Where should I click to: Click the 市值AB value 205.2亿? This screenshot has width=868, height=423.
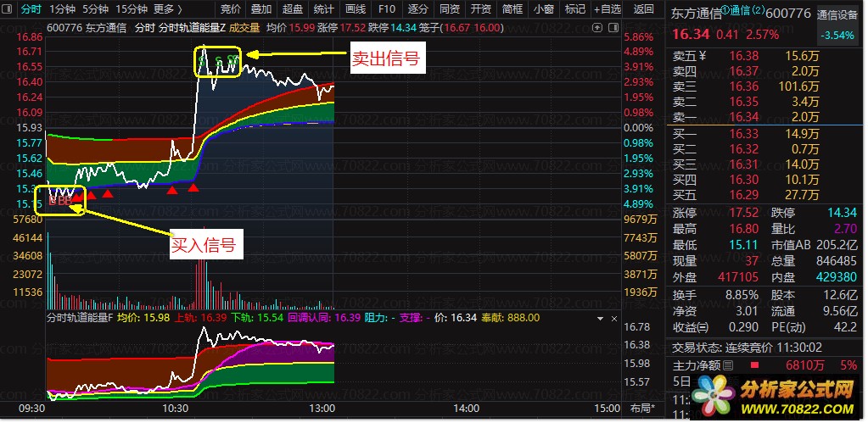836,245
